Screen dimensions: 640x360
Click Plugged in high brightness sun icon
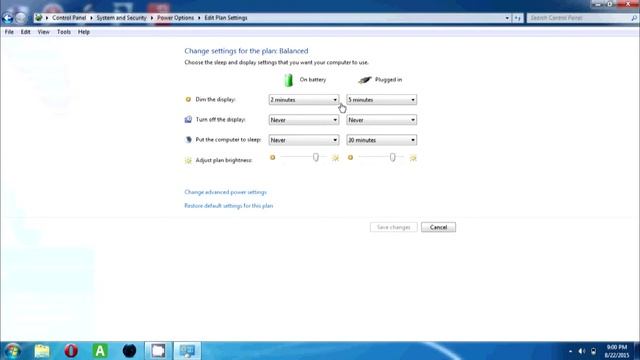(413, 158)
